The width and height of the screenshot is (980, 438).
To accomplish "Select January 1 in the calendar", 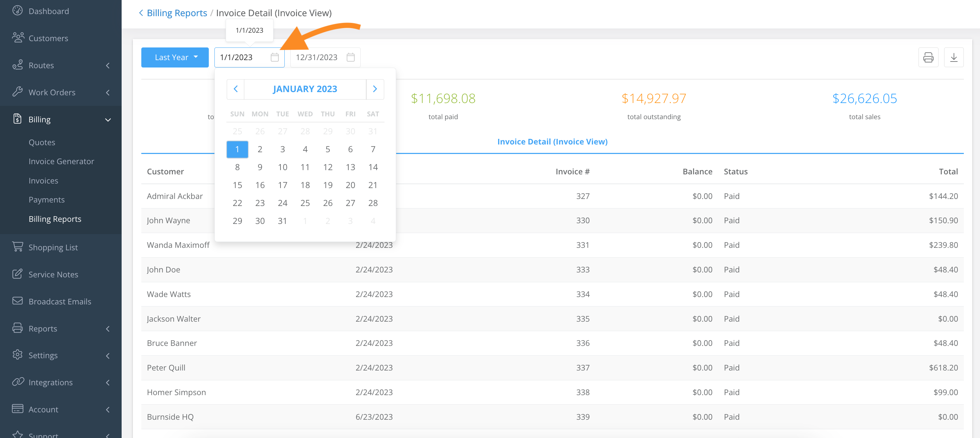I will coord(237,149).
